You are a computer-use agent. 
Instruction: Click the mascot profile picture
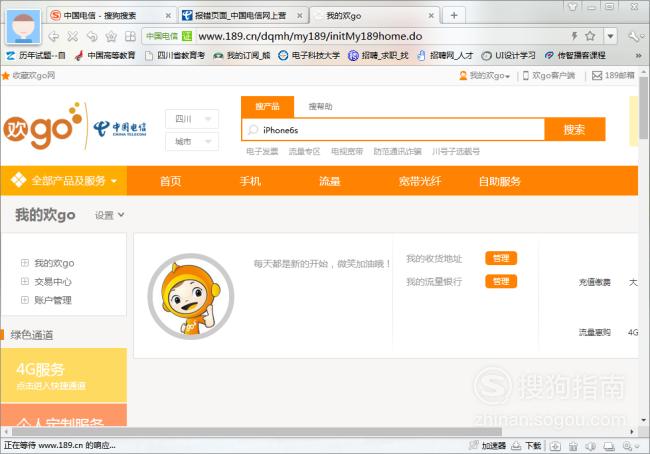click(x=191, y=296)
